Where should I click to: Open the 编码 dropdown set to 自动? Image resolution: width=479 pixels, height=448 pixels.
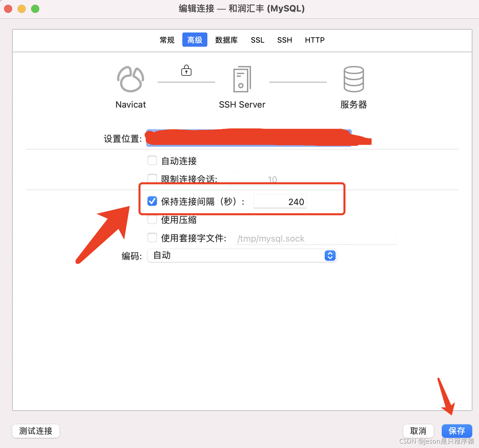coord(242,255)
